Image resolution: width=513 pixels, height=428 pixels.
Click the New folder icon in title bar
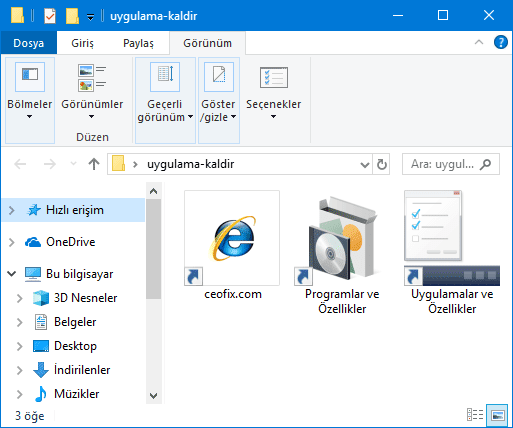point(72,16)
